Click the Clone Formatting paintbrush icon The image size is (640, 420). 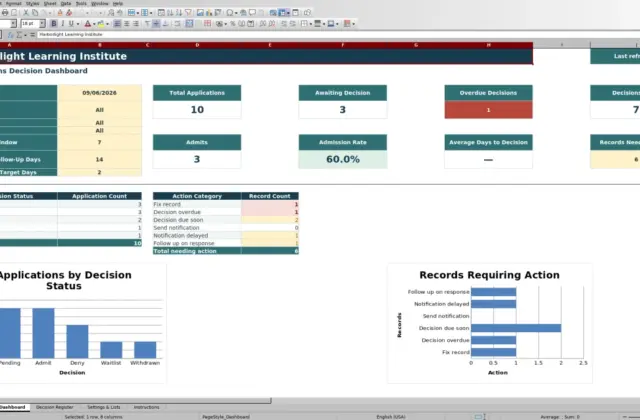pos(60,13)
